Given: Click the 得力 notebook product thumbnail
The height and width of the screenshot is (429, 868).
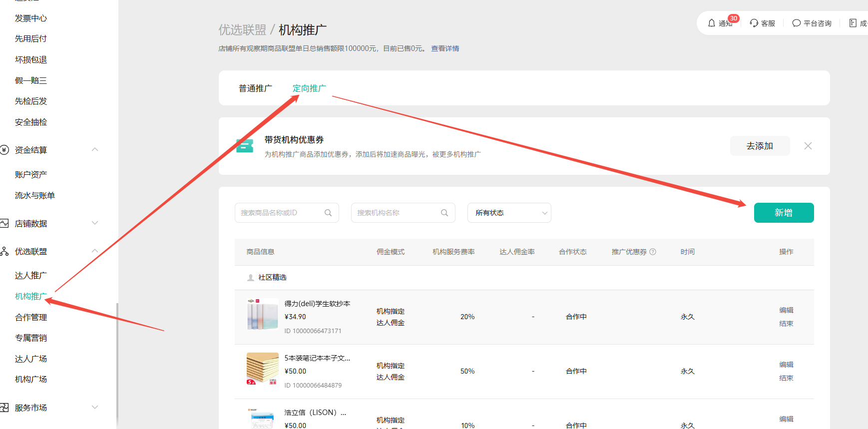Looking at the screenshot, I should point(263,315).
